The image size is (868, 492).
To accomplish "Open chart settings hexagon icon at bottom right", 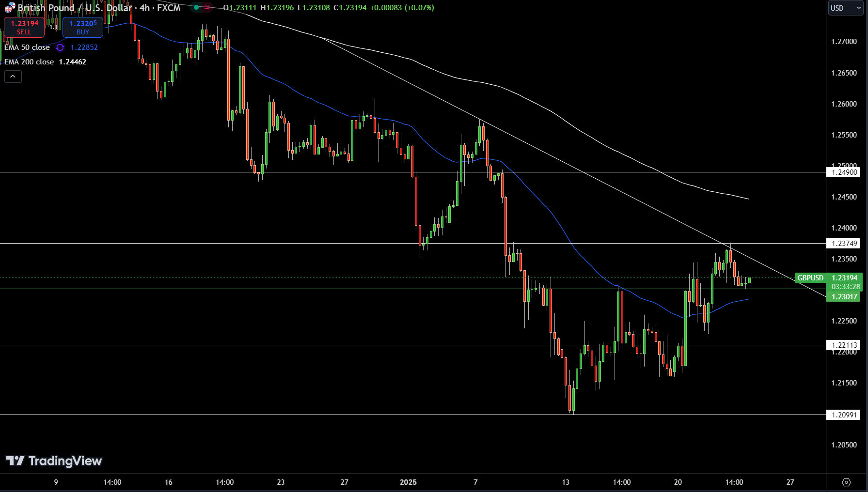I will coord(846,482).
